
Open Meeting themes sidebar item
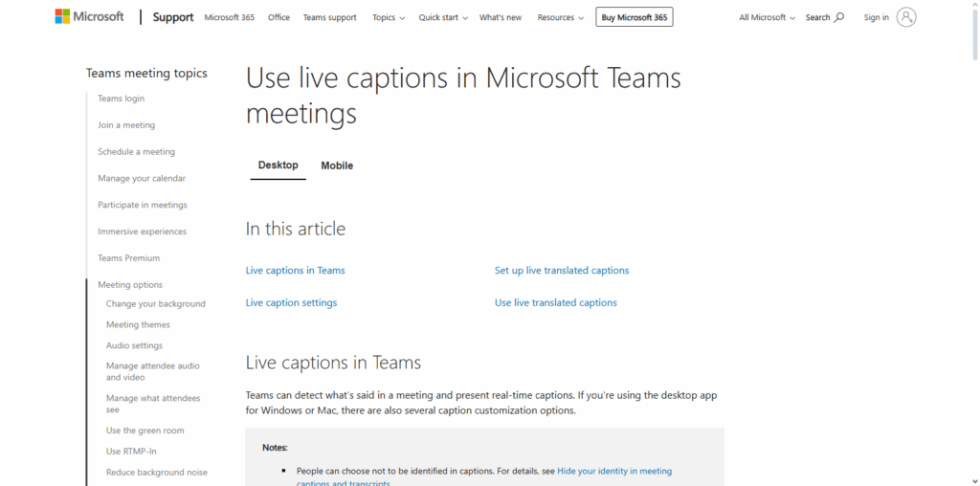coord(138,325)
